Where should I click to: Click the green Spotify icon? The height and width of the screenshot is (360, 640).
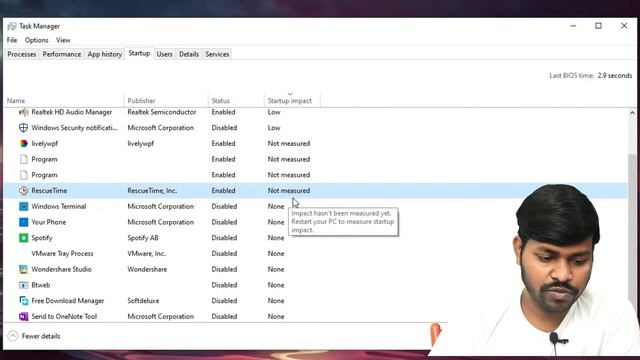(x=23, y=238)
